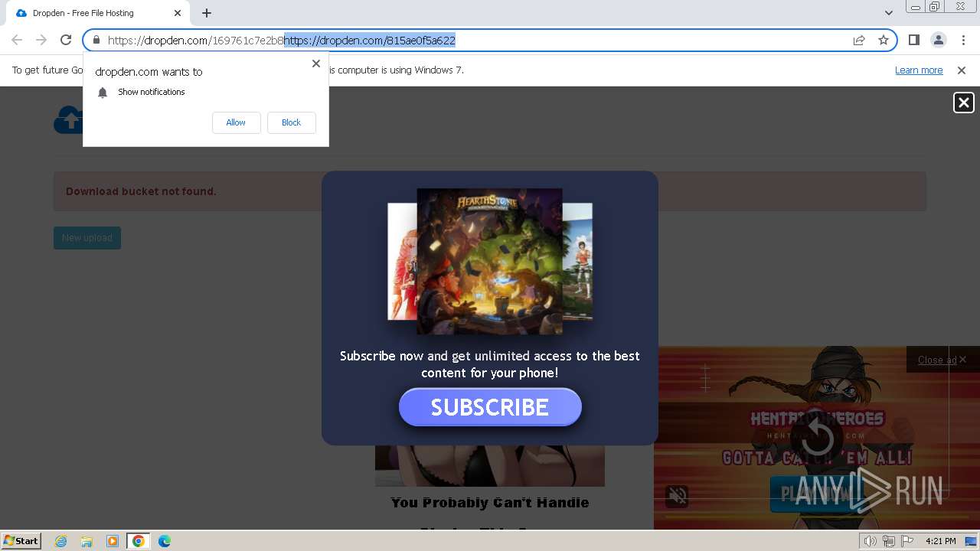Screen dimensions: 980x551
Task: Launch Internet Explorer from taskbar
Action: tap(60, 541)
